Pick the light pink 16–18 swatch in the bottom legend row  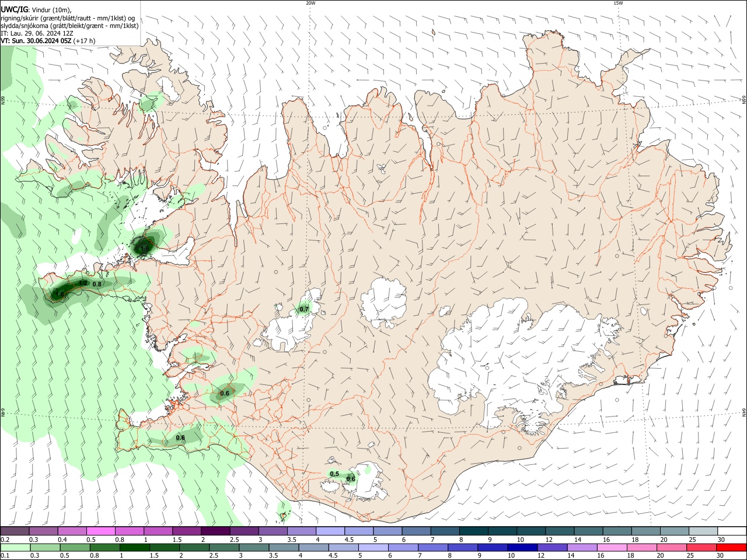[x=612, y=547]
